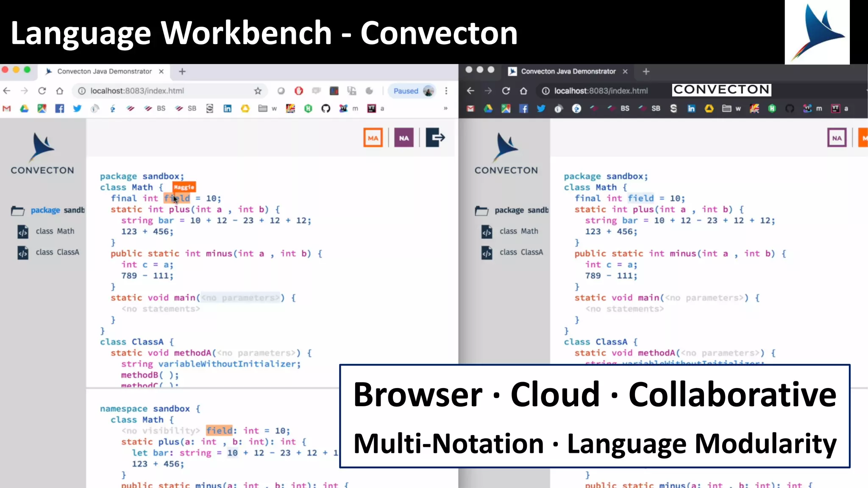This screenshot has width=868, height=488.
Task: Close the Convecton tab in right browser
Action: [625, 72]
